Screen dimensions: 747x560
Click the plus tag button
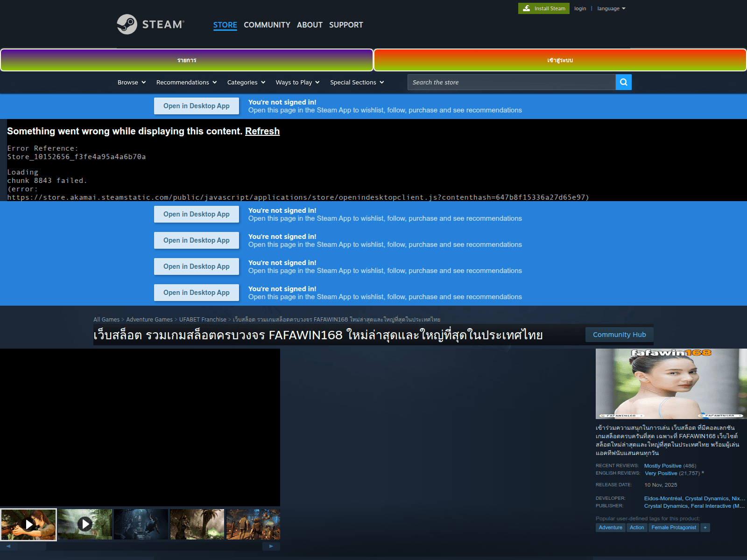point(705,527)
